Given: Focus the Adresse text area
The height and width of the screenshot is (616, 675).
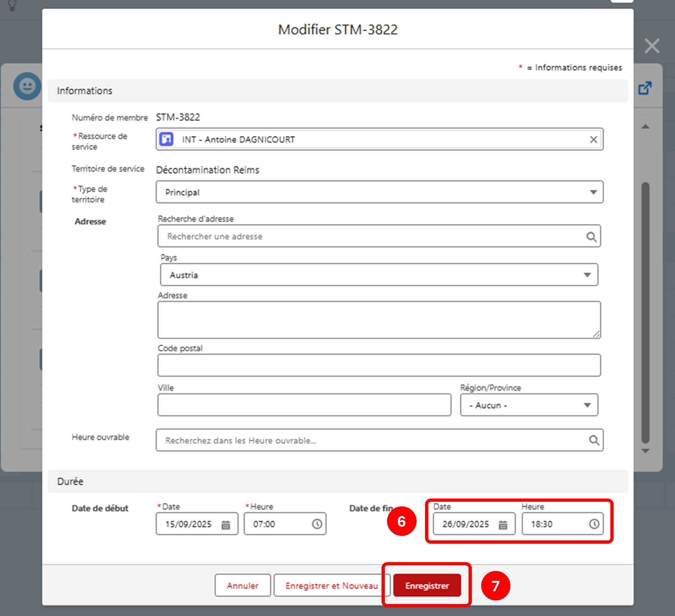Looking at the screenshot, I should 379,320.
